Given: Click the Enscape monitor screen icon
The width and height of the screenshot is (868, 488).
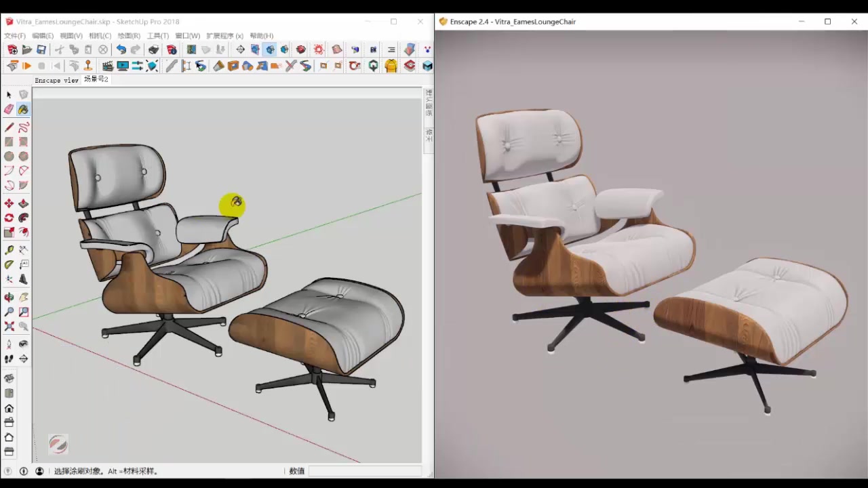Looking at the screenshot, I should click(123, 66).
